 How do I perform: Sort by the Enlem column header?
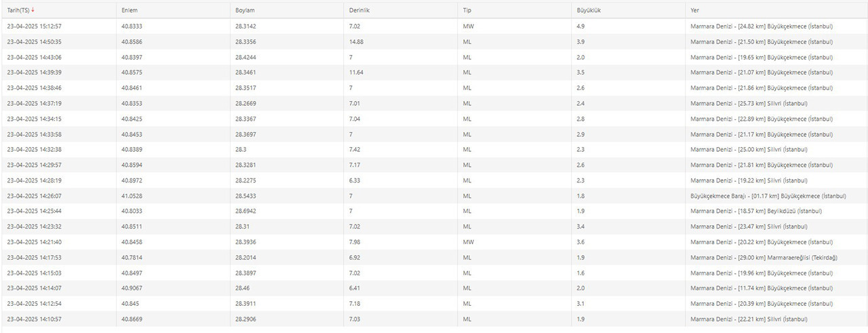coord(130,11)
